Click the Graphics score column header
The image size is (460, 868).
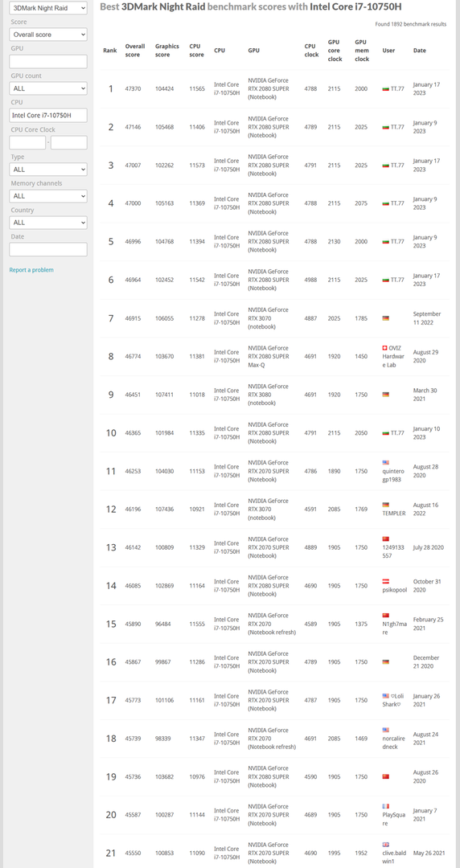coord(166,51)
